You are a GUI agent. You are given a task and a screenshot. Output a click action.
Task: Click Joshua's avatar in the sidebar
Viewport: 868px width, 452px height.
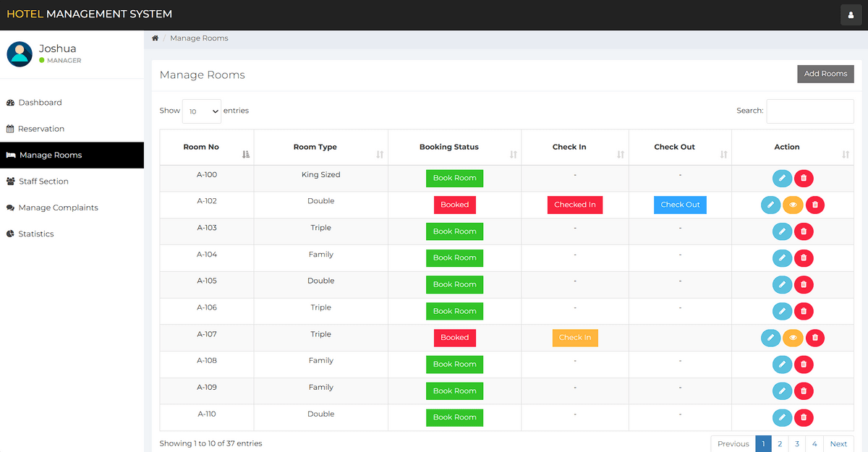pyautogui.click(x=20, y=54)
